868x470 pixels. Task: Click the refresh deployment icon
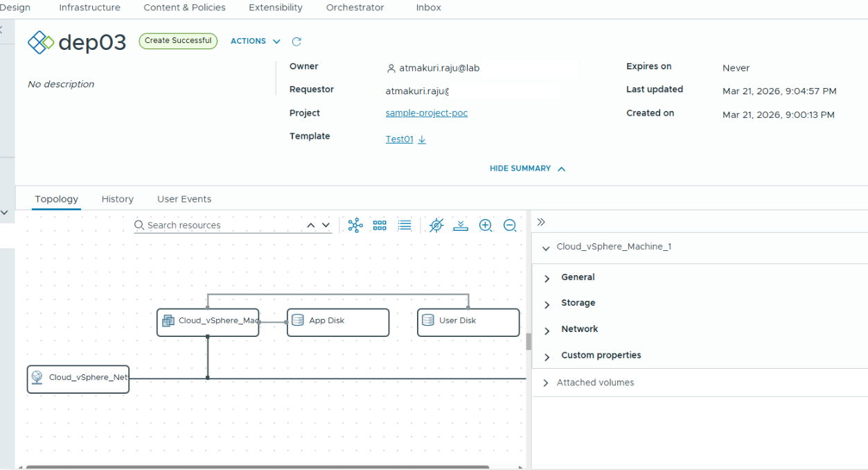coord(296,42)
